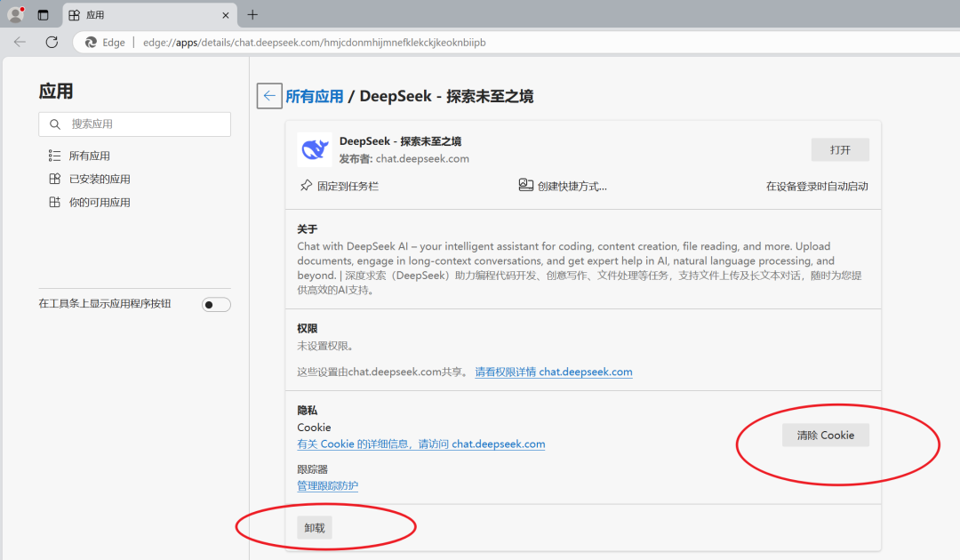The height and width of the screenshot is (560, 960).
Task: Click the back arrow beside 所有应用 breadcrumb
Action: (x=269, y=96)
